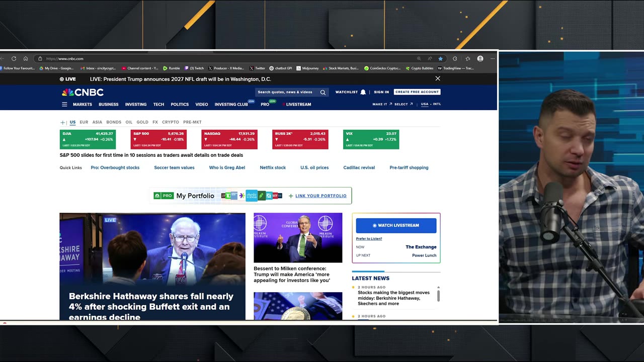The image size is (644, 362).
Task: Open the Markets menu
Action: point(83,105)
